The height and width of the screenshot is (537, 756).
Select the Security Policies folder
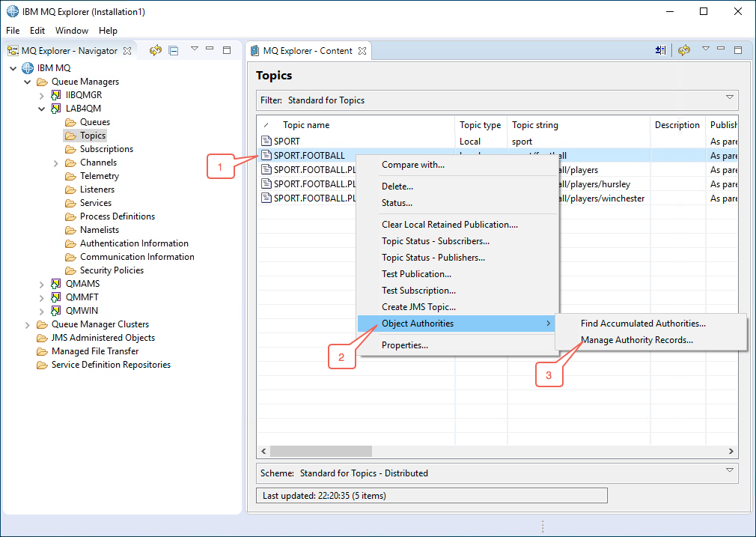click(112, 270)
